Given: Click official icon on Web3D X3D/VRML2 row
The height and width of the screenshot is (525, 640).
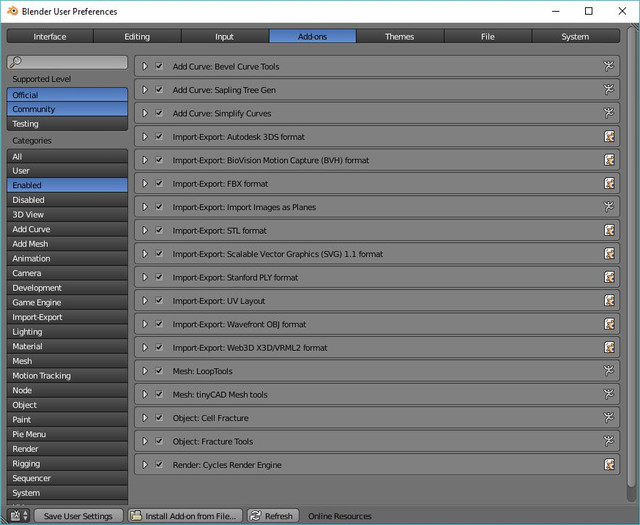Looking at the screenshot, I should coord(609,347).
